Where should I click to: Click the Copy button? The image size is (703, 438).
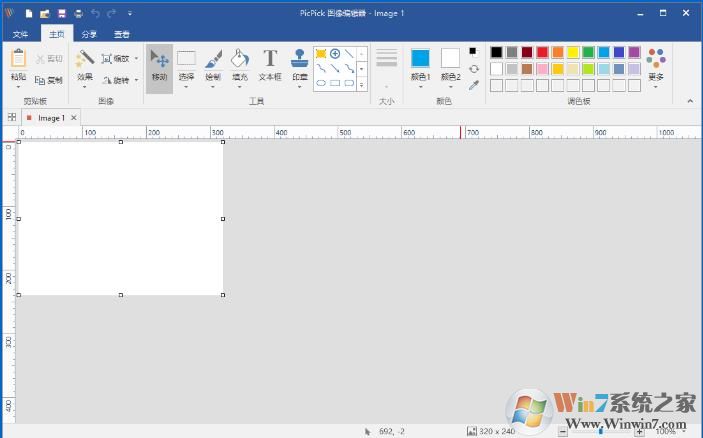tap(49, 80)
